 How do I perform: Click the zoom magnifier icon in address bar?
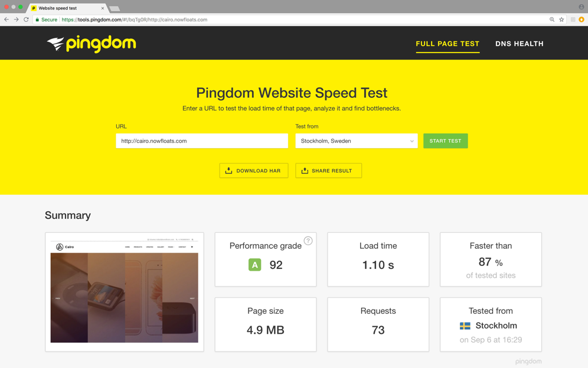[552, 19]
